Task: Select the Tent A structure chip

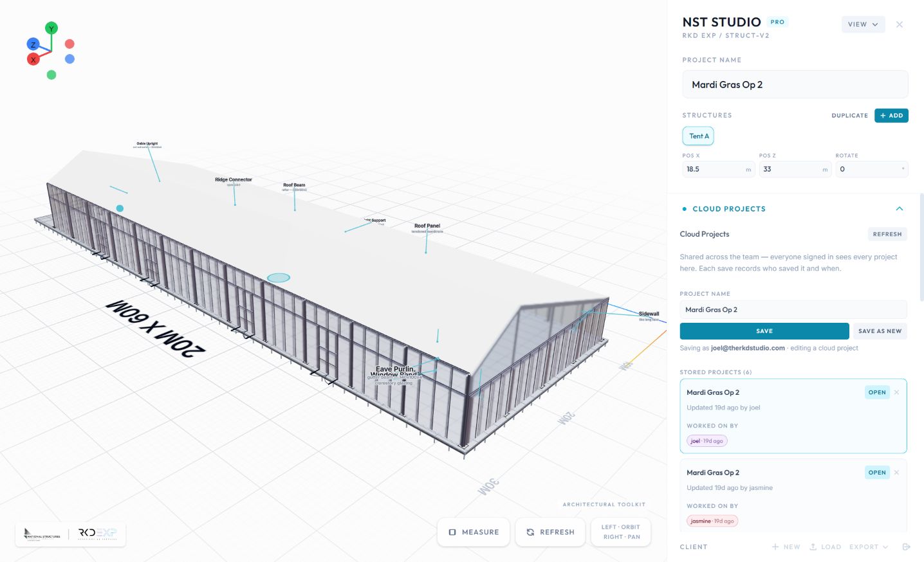Action: coord(698,136)
